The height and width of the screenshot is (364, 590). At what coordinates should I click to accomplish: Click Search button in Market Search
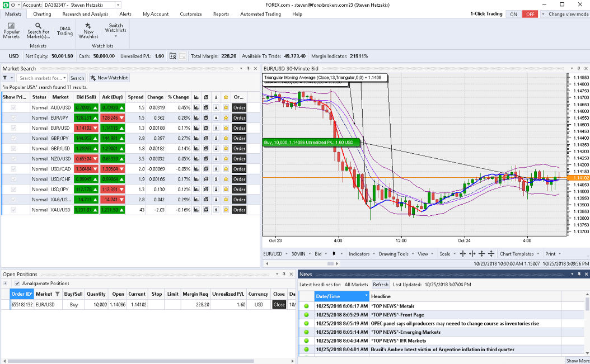[77, 78]
